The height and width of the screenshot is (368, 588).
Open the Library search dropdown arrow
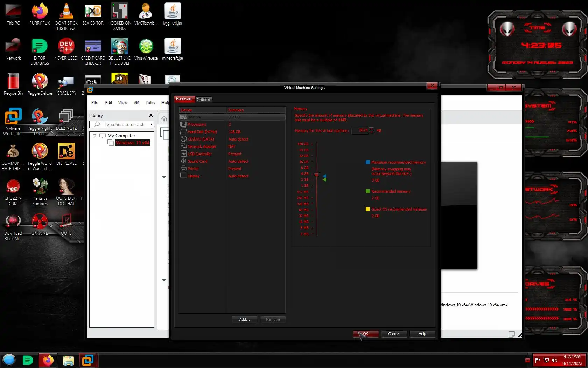click(152, 124)
